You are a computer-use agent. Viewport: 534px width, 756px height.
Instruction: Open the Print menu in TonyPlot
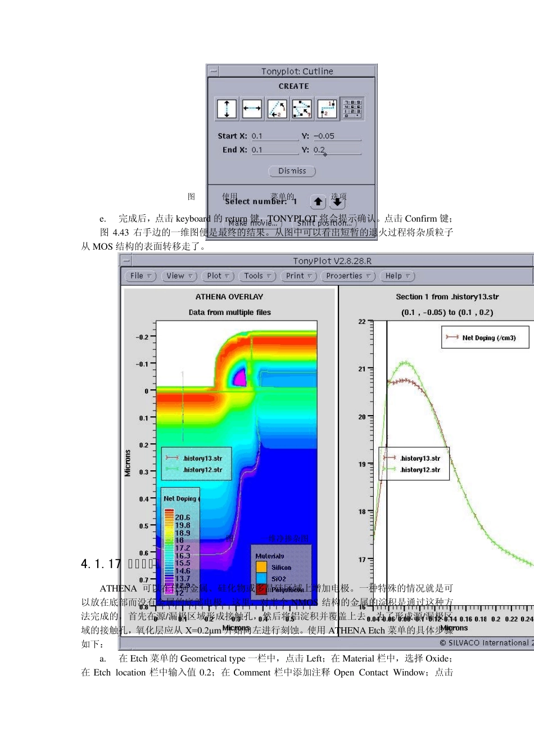point(298,276)
